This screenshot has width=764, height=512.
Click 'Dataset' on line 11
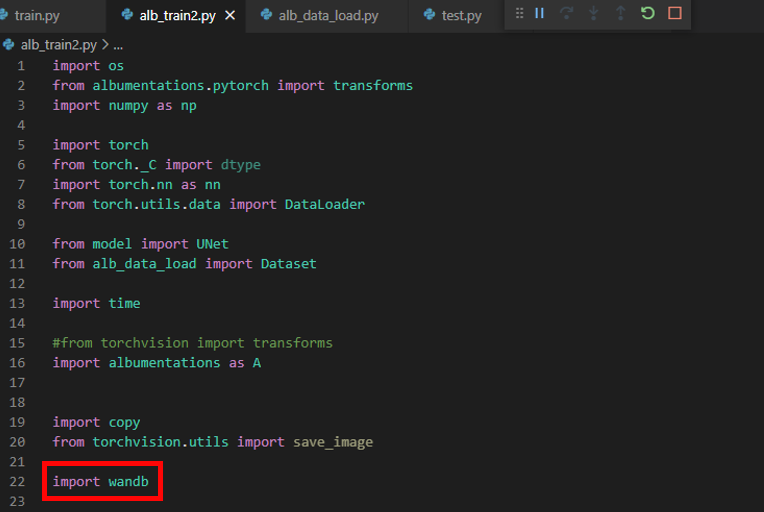[288, 264]
